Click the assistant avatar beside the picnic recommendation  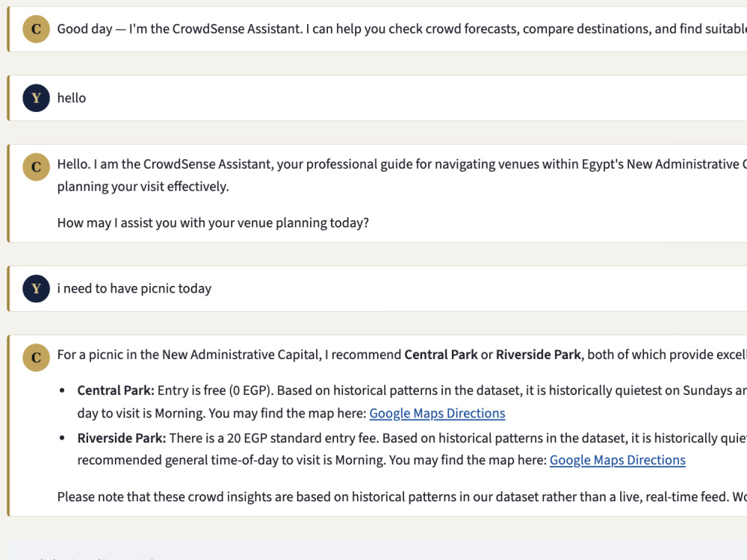[x=36, y=358]
